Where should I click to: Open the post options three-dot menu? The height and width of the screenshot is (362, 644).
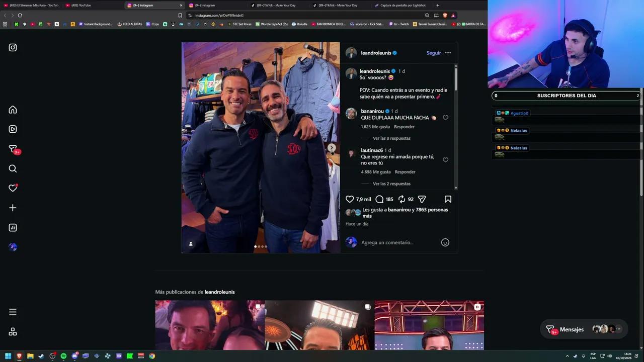[x=448, y=53]
